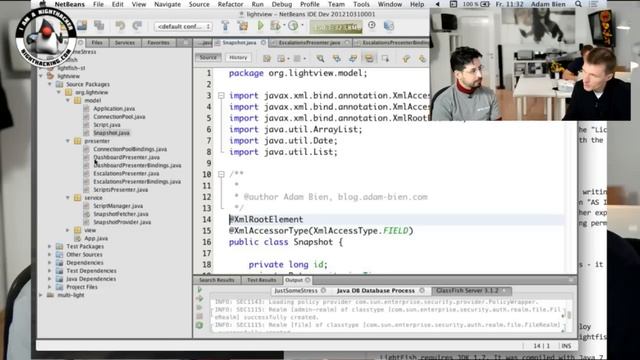Collapse the presenter package folder
This screenshot has height=360, width=640.
(x=68, y=141)
